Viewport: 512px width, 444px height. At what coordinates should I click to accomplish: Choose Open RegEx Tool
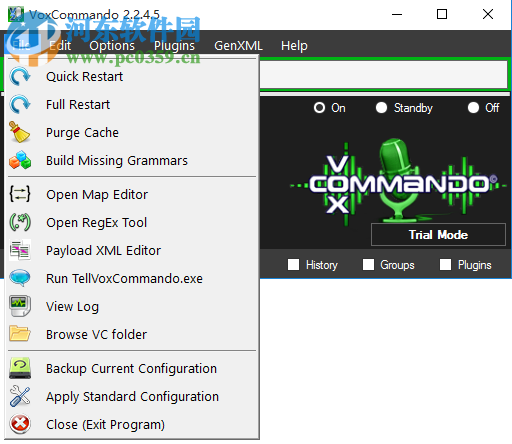132,222
